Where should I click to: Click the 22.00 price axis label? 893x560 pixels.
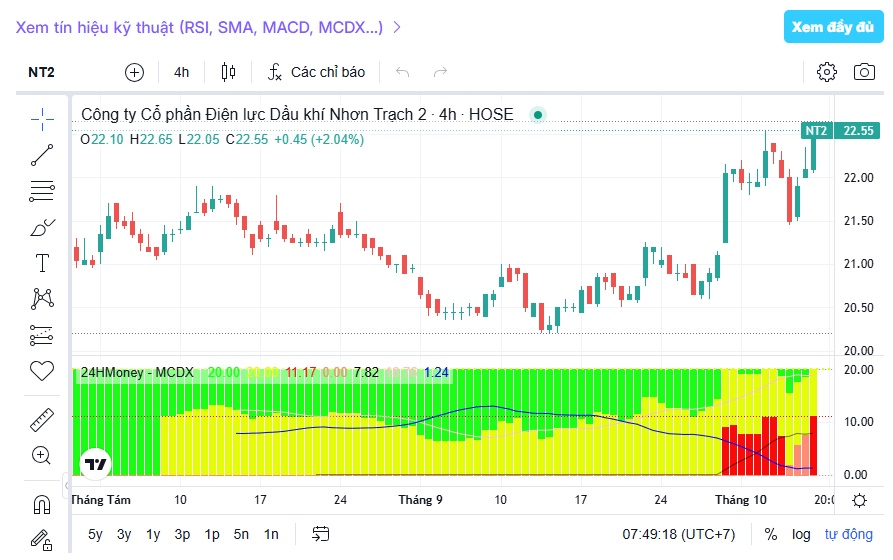coord(858,178)
